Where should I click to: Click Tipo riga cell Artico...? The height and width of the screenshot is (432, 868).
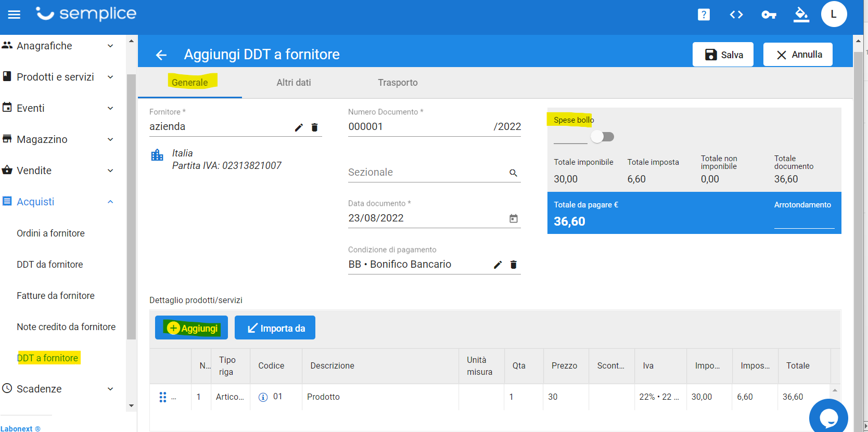pos(230,397)
